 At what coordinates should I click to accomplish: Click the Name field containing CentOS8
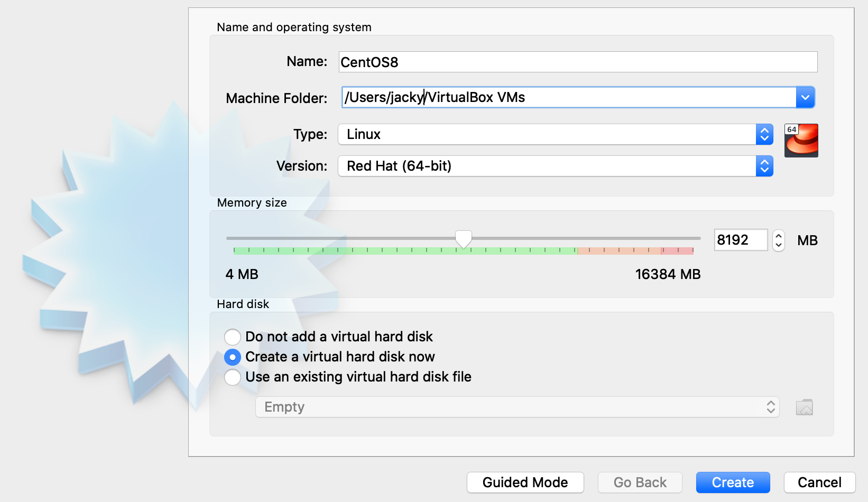coord(578,62)
